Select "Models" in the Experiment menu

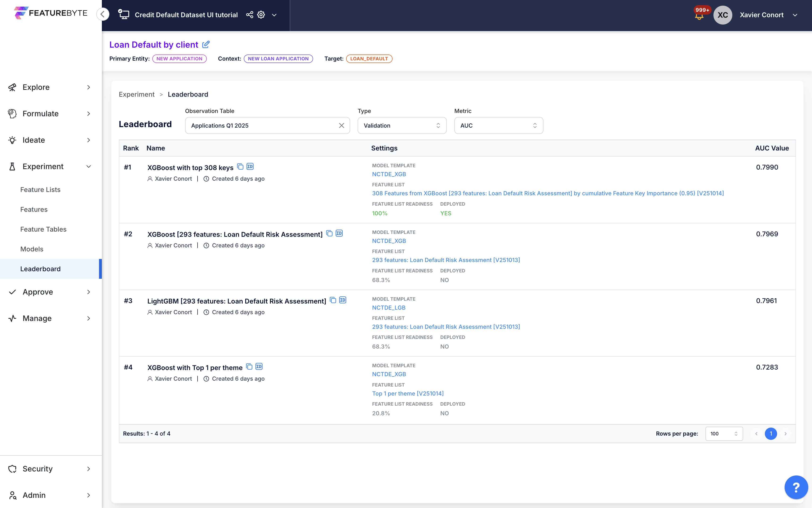pos(32,249)
